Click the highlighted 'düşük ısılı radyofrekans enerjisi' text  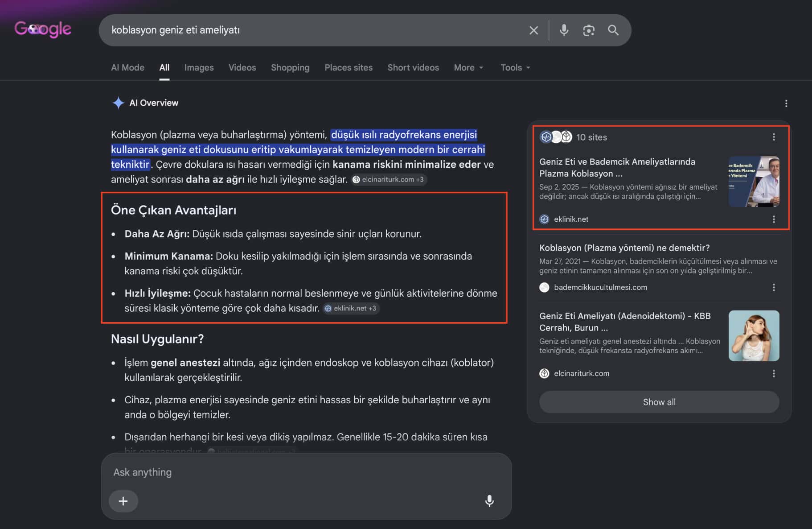coord(404,135)
